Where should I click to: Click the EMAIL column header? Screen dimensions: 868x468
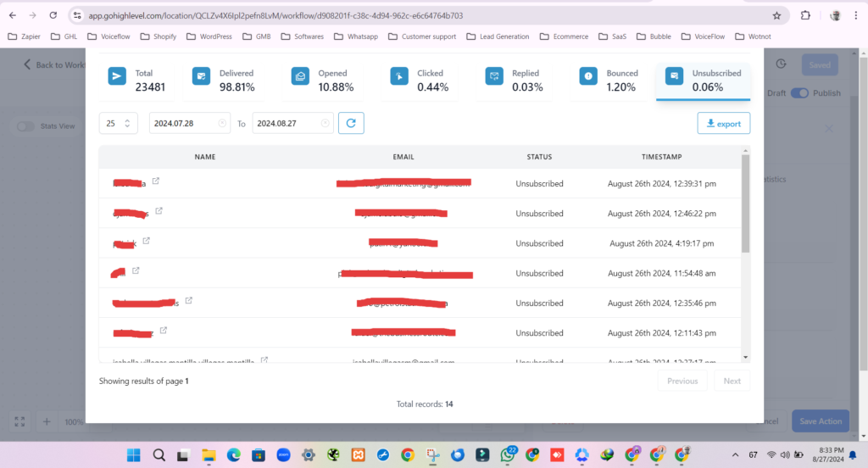click(403, 157)
